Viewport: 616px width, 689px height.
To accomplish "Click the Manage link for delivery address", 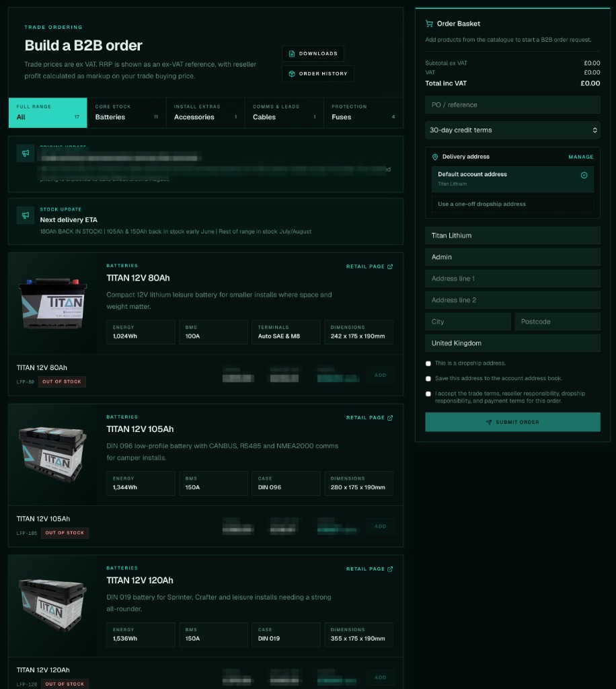I will point(580,157).
